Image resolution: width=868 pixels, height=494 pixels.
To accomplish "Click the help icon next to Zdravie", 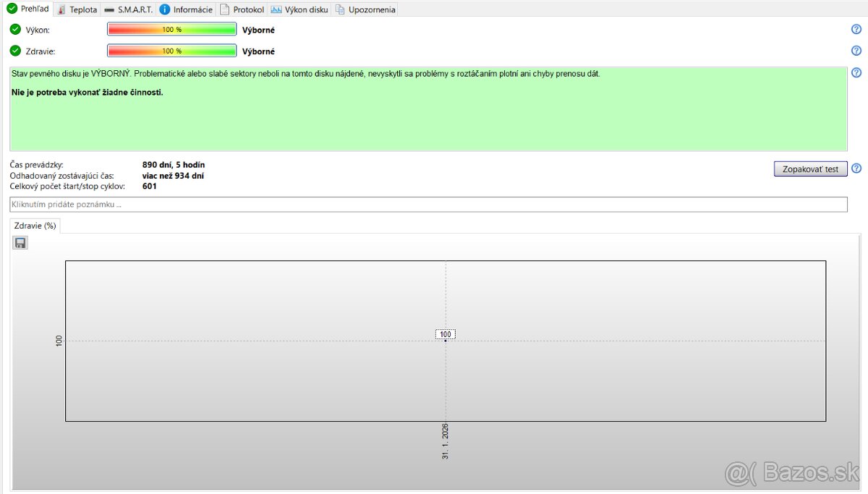I will click(x=856, y=51).
